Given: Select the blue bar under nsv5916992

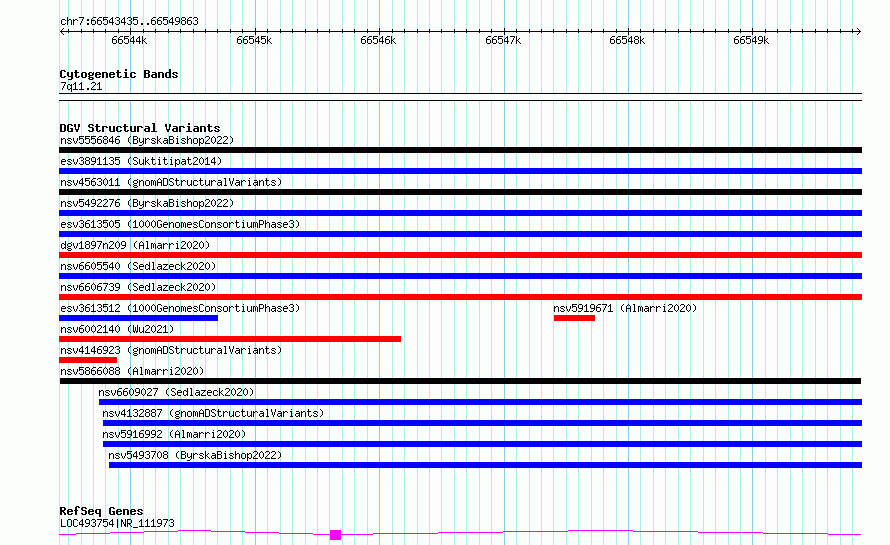Looking at the screenshot, I should click(x=482, y=444).
